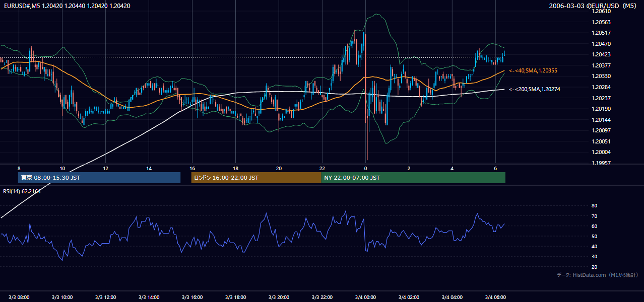Viewport: 644px width, 302px height.
Task: Click the 3/3 10:00 date label
Action: point(62,297)
